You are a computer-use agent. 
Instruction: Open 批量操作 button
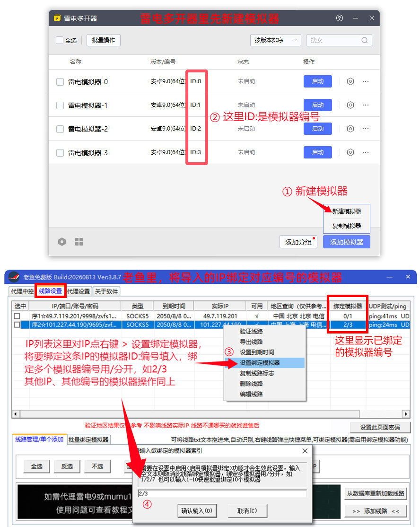pyautogui.click(x=103, y=40)
